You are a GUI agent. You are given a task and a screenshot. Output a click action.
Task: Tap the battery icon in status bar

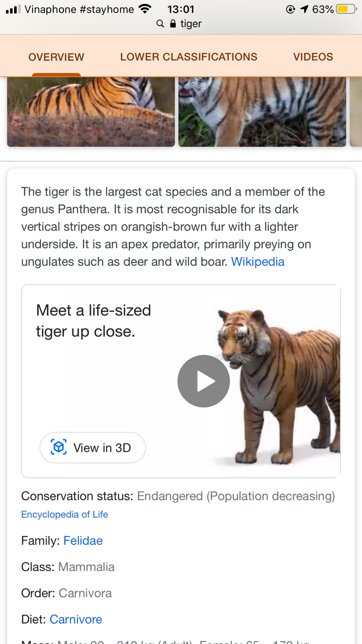tap(346, 9)
